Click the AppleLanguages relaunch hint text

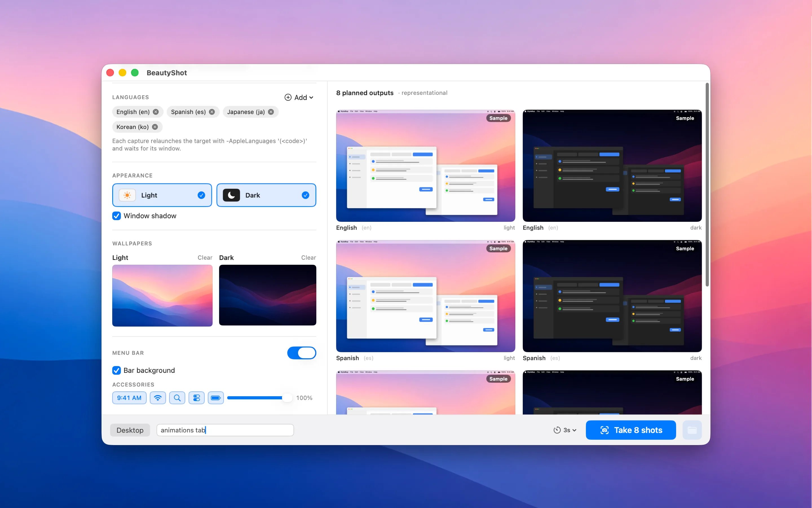click(x=210, y=144)
